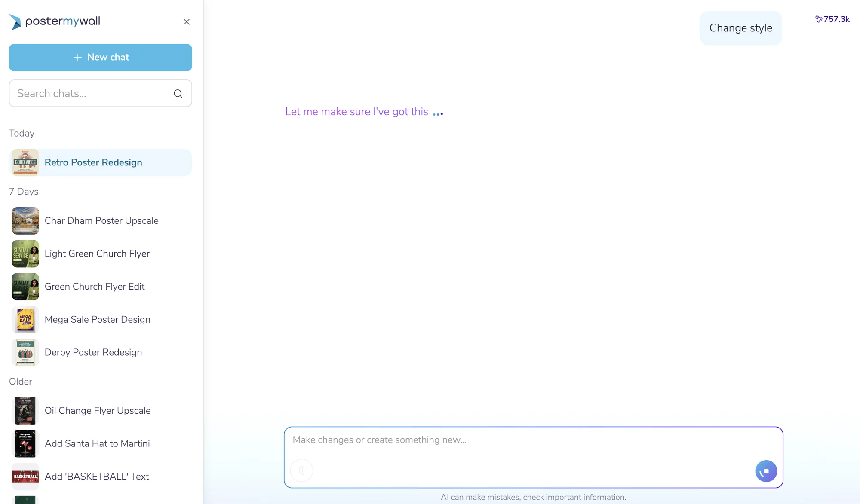
Task: Open Green Church Flyer Edit chat
Action: tap(101, 287)
